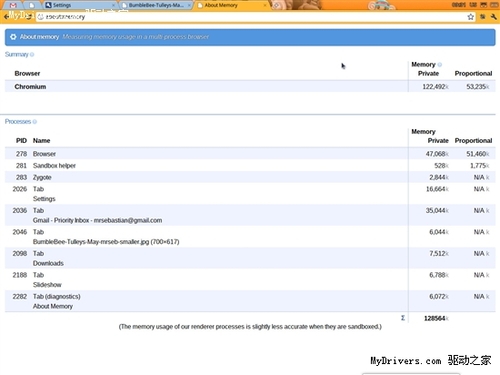
Task: Open a new tab with the plus button
Action: point(276,5)
